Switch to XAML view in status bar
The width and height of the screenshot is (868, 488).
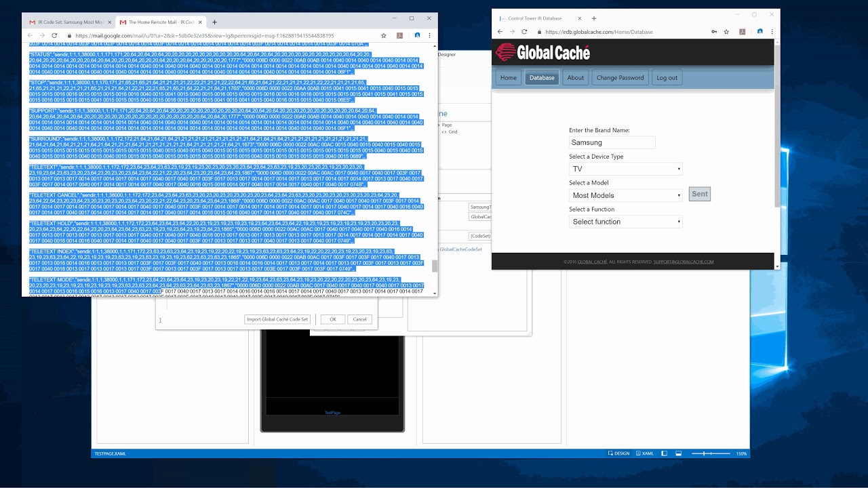[644, 453]
